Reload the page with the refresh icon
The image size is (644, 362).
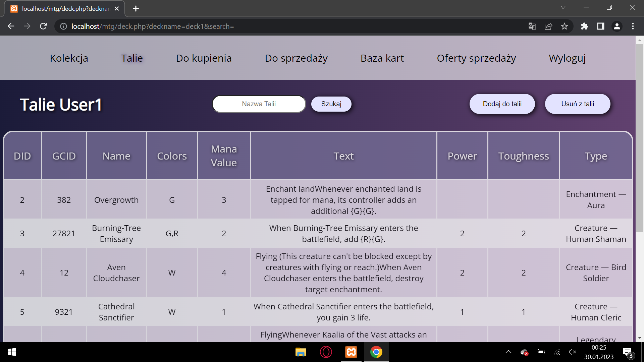(43, 26)
